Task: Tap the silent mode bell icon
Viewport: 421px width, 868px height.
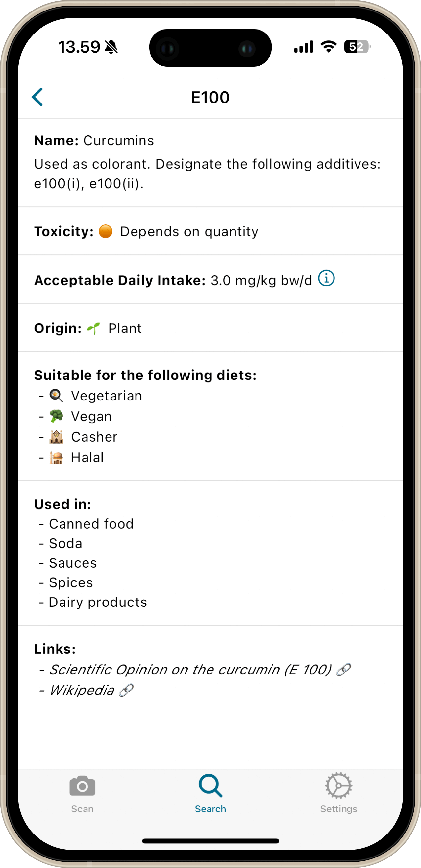Action: (111, 47)
